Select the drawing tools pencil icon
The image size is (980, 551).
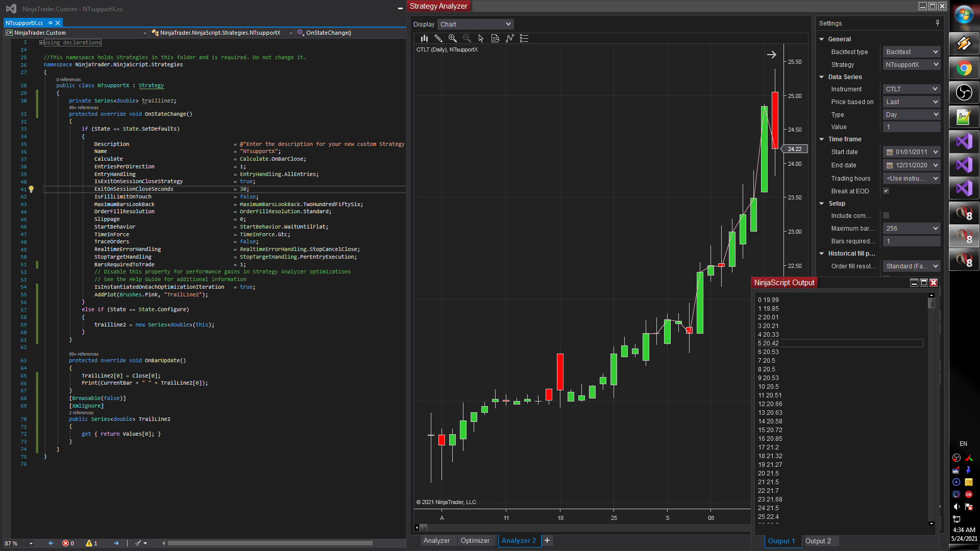pyautogui.click(x=438, y=38)
